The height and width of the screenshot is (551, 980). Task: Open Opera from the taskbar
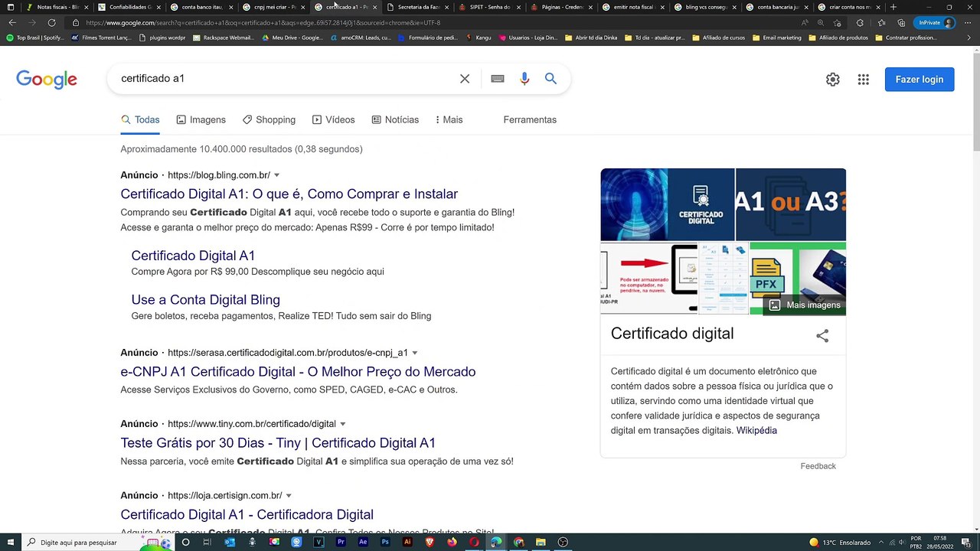(474, 543)
